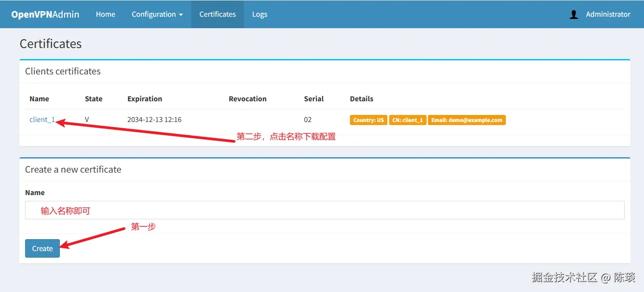Click the CN: client_1 badge
This screenshot has height=292, width=644.
click(408, 120)
